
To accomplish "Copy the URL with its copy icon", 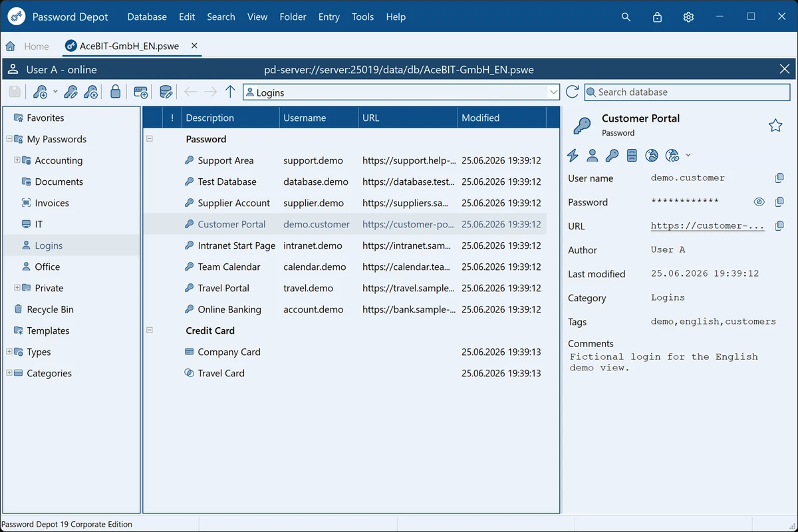I will (x=779, y=226).
